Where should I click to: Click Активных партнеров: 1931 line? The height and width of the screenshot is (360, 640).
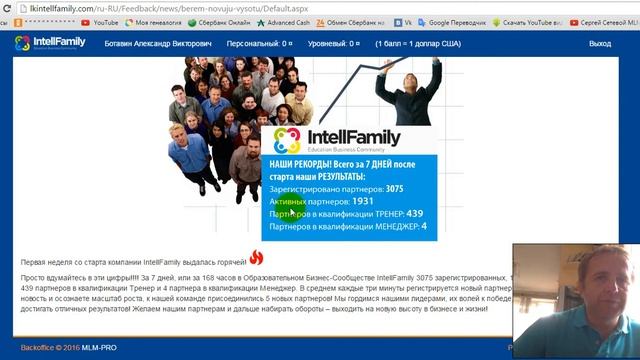(x=321, y=201)
